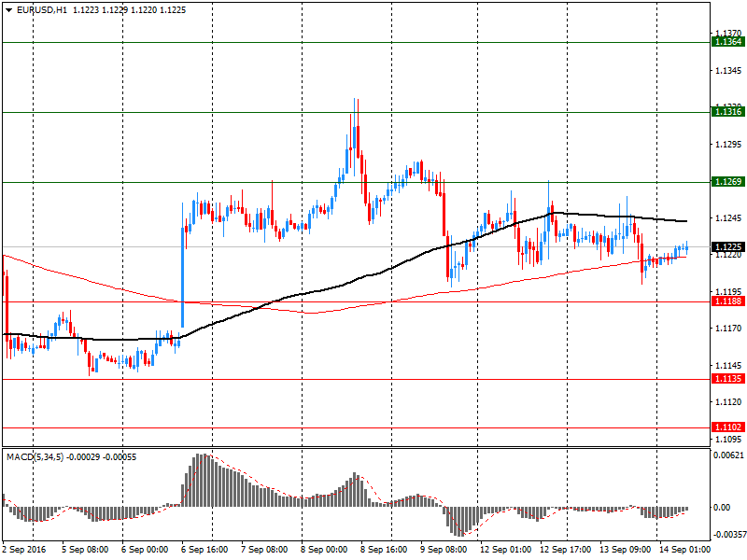Click the 13 Sep 09:00 time label
This screenshot has height=560, width=747.
click(x=625, y=550)
